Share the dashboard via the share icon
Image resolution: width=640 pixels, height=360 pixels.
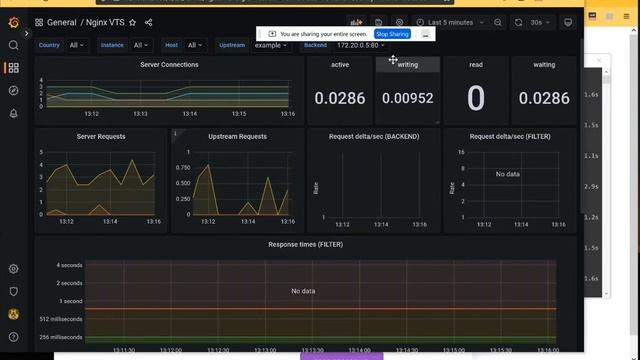pos(149,22)
